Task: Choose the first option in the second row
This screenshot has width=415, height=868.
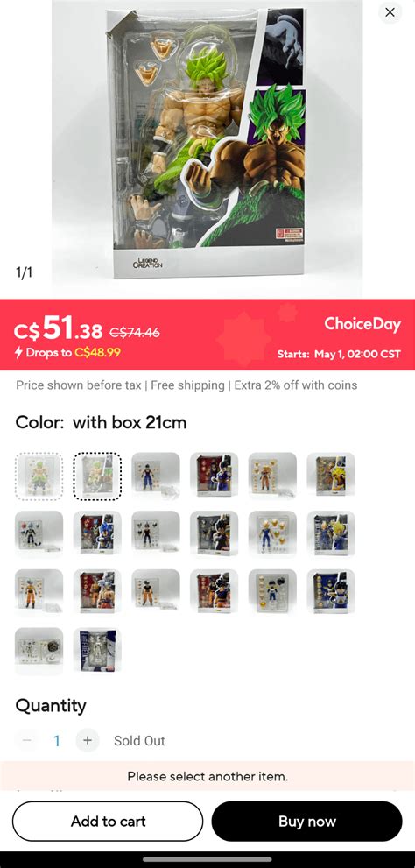Action: [x=39, y=533]
